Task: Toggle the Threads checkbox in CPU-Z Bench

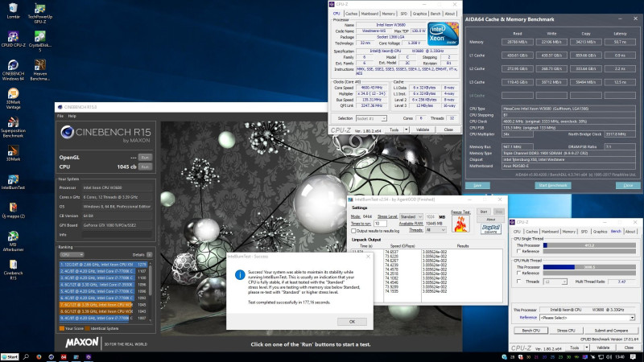Action: (x=518, y=282)
